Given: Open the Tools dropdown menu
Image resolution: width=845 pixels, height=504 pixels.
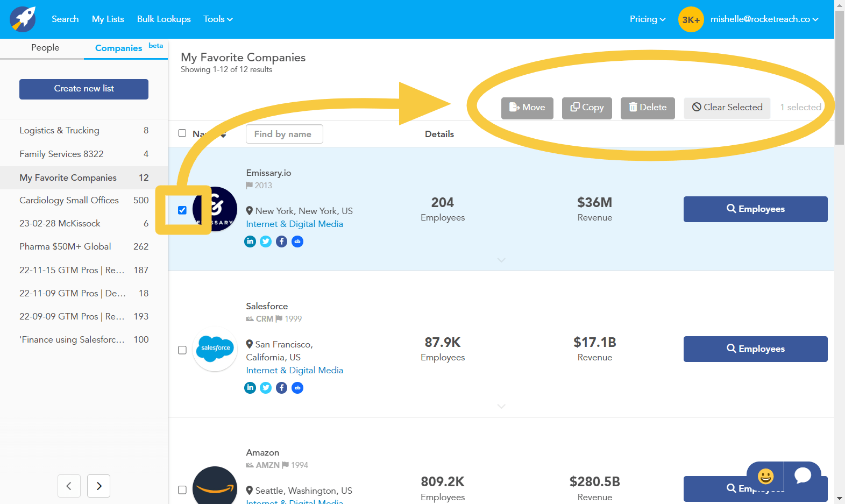Looking at the screenshot, I should click(x=218, y=19).
